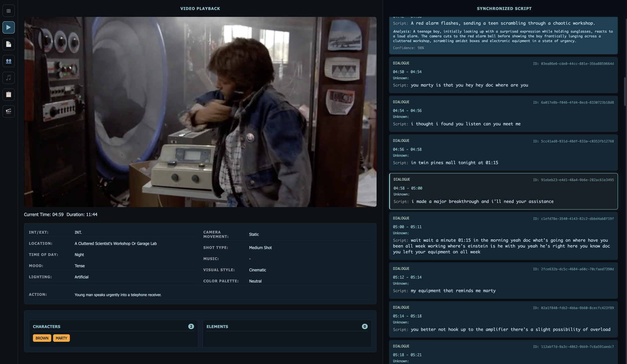Image resolution: width=627 pixels, height=364 pixels.
Task: Click the BROWN character tag
Action: pos(42,338)
